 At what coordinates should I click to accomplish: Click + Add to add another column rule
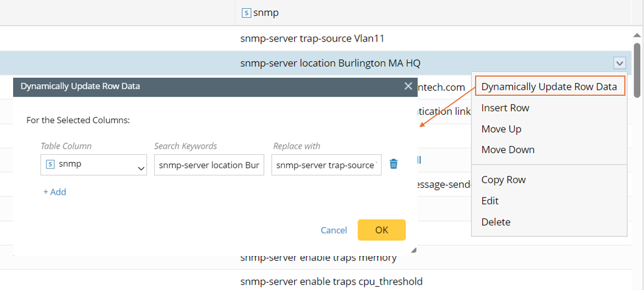pyautogui.click(x=55, y=192)
